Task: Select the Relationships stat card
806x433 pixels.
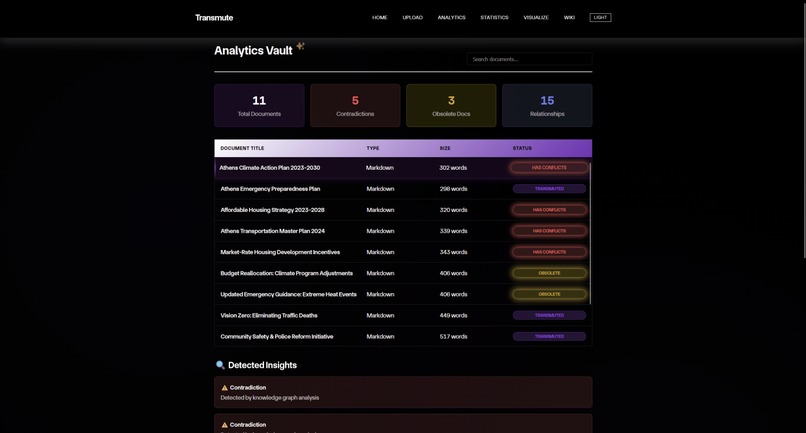Action: 547,105
